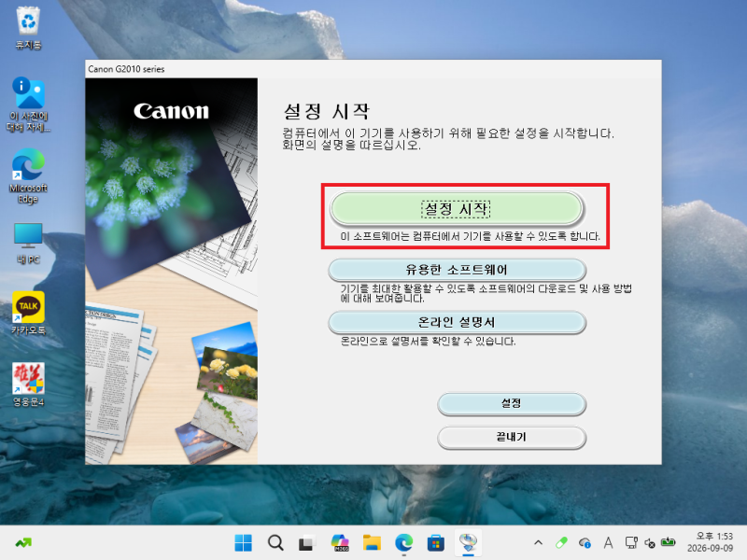Exit installer with 끝내기 button

tap(511, 437)
